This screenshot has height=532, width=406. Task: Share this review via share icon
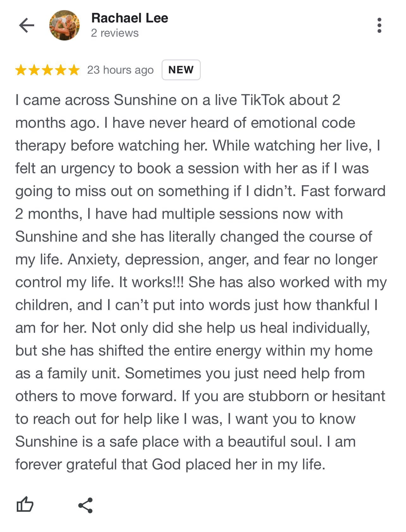(85, 505)
